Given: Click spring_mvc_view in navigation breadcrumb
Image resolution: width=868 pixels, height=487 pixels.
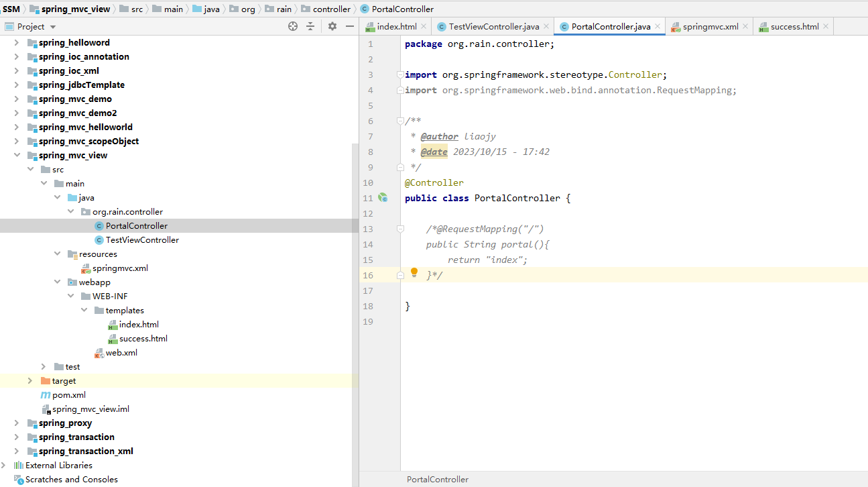Looking at the screenshot, I should click(74, 9).
